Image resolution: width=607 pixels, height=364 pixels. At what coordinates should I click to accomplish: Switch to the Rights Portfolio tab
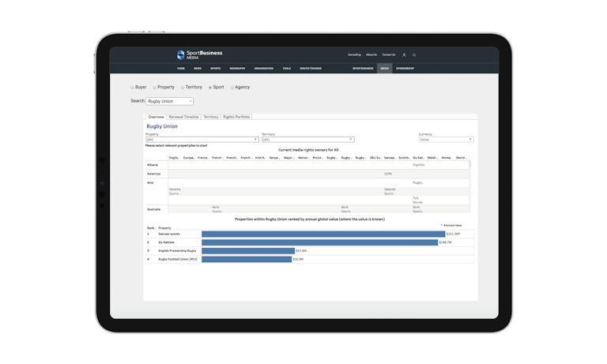[236, 117]
